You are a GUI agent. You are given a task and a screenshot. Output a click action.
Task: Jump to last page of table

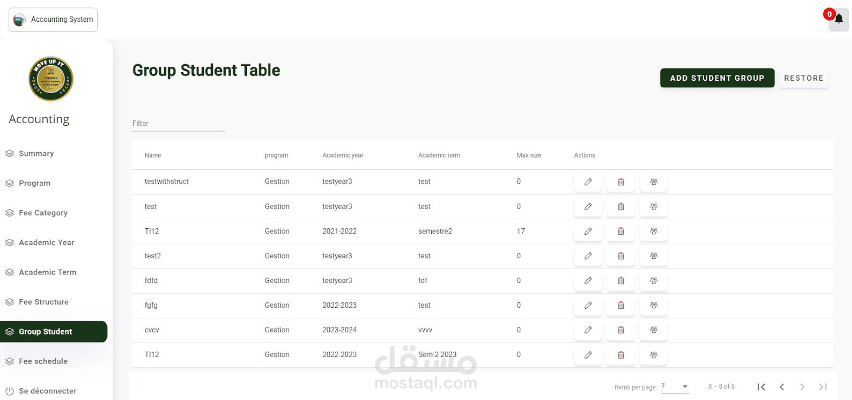pos(823,387)
